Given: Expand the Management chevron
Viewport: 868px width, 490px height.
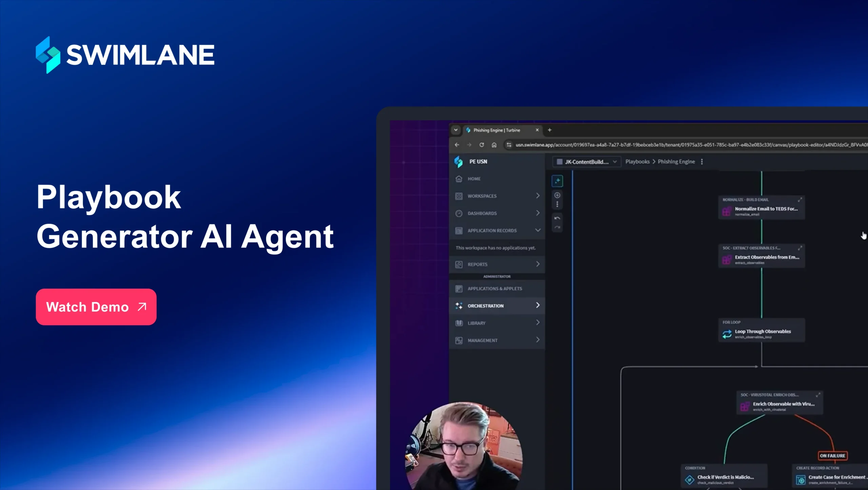Looking at the screenshot, I should pyautogui.click(x=538, y=340).
